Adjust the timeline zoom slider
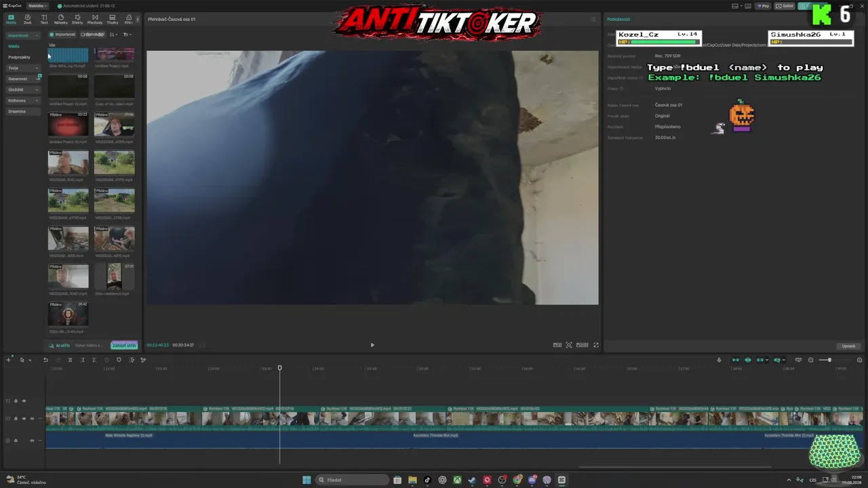 click(829, 360)
